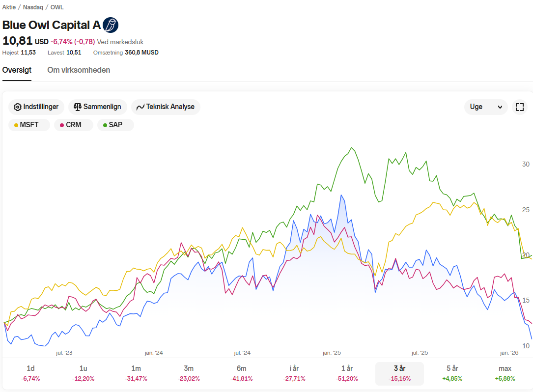Click the -6,74% (-0,78) change text
533x392 pixels.
click(73, 42)
